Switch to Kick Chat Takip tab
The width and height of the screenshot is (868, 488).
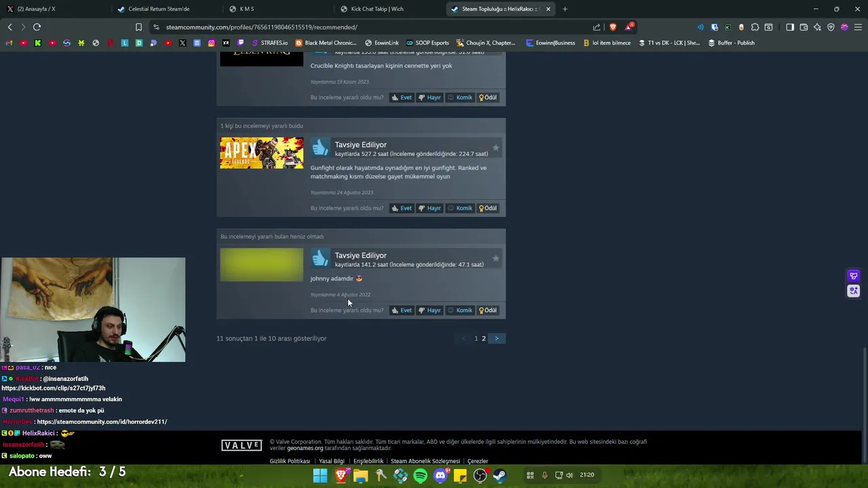click(390, 9)
